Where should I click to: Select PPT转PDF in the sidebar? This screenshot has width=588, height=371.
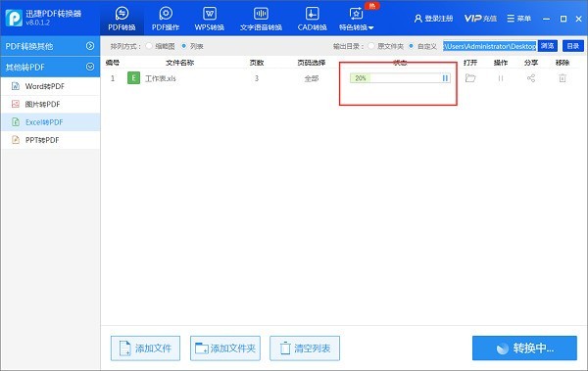[x=50, y=140]
